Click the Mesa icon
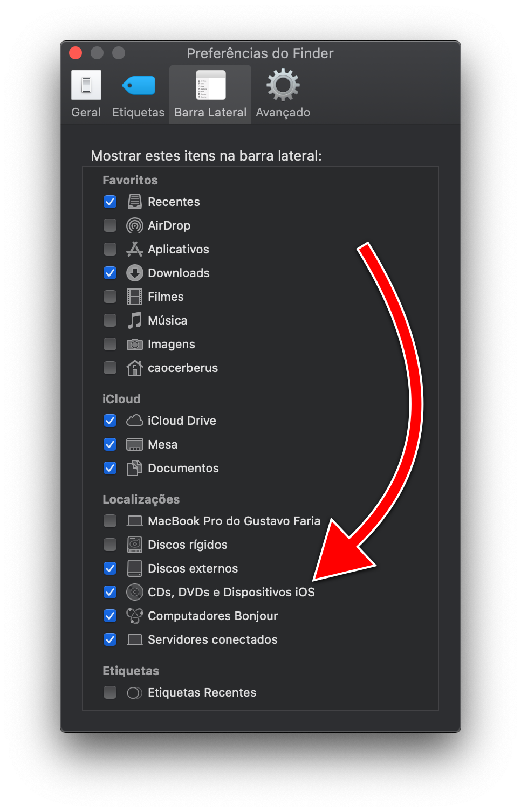Screen dimensions: 521x812 pyautogui.click(x=134, y=444)
